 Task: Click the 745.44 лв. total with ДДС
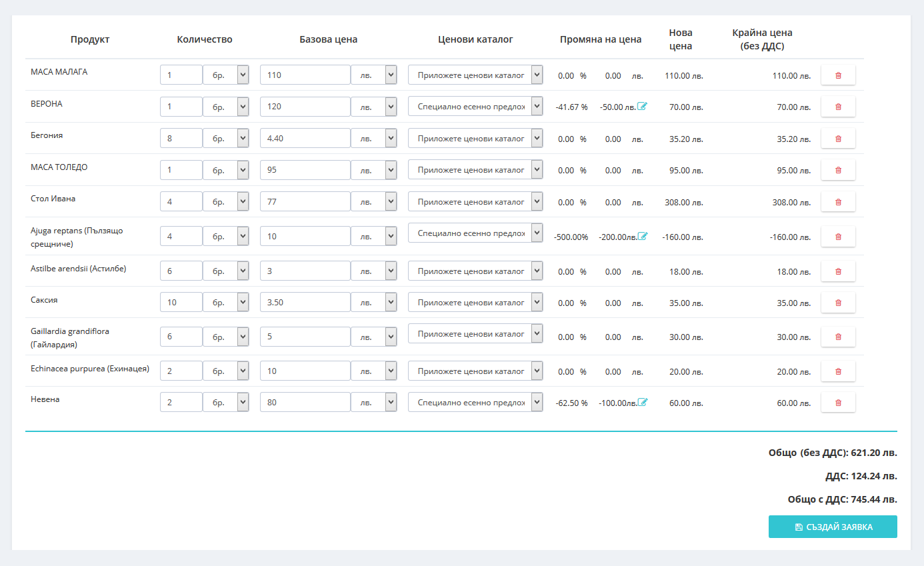874,499
